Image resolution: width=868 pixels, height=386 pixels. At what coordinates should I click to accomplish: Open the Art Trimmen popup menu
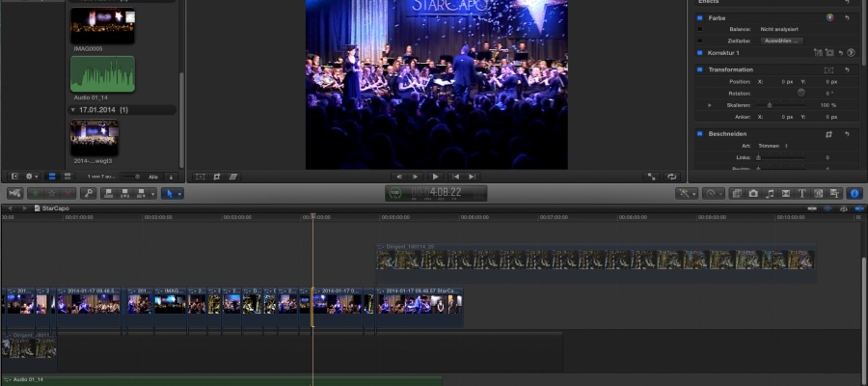pyautogui.click(x=772, y=146)
